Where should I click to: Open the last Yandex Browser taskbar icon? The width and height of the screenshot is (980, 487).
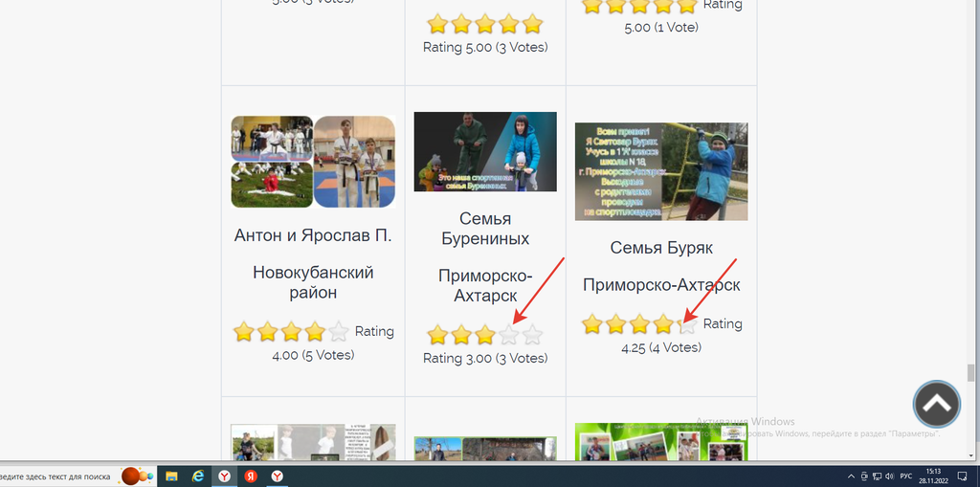coord(277,476)
